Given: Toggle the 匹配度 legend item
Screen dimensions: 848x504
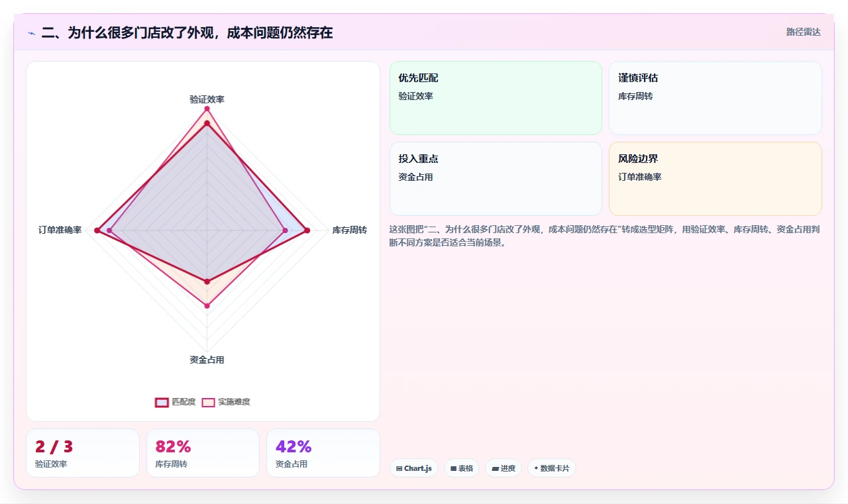Looking at the screenshot, I should click(176, 402).
